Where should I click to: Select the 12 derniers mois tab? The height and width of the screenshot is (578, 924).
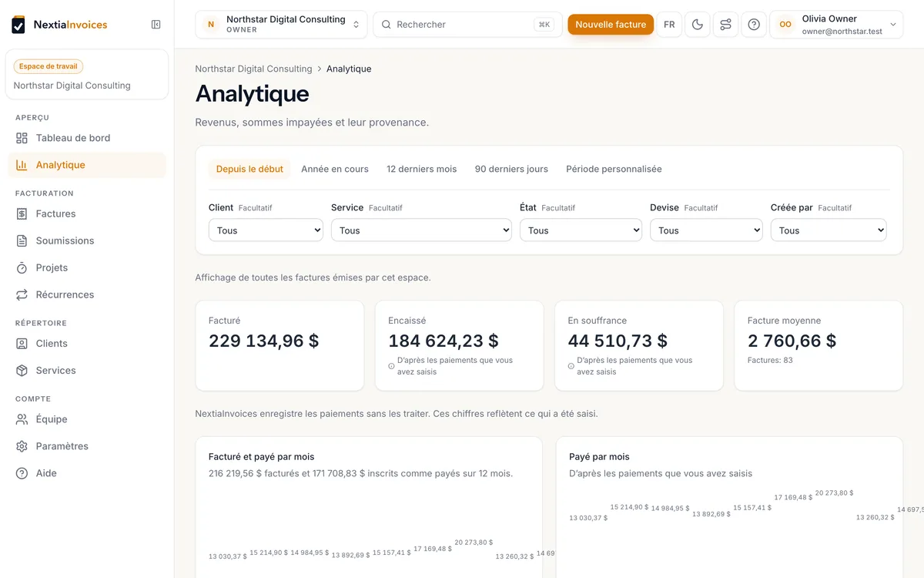pyautogui.click(x=422, y=169)
